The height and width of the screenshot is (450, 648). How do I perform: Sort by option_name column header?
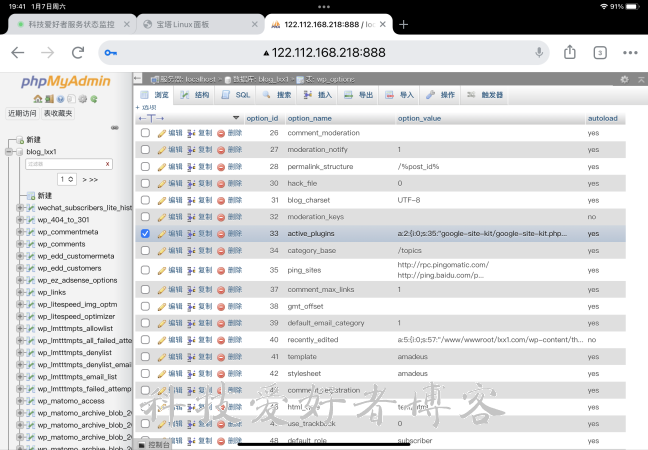[310, 119]
